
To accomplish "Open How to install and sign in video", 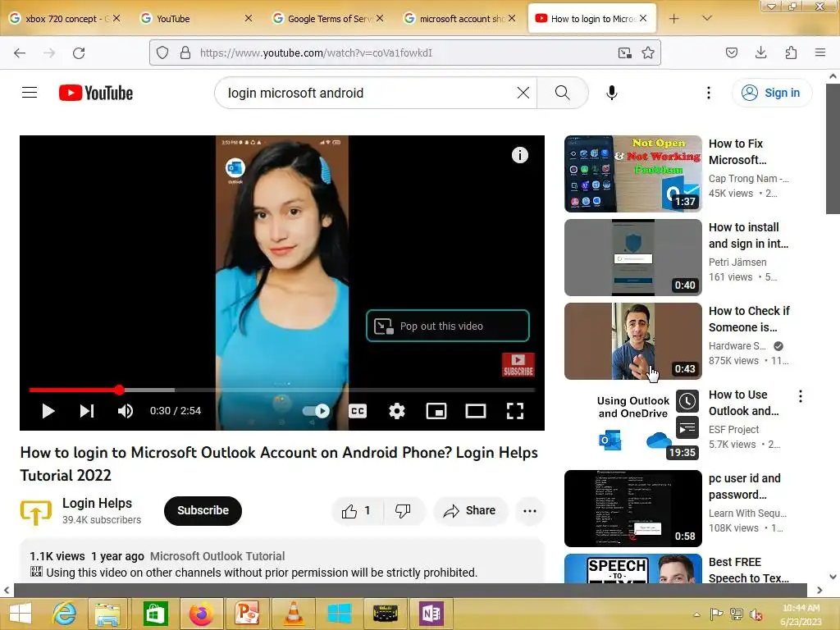I will pos(633,257).
